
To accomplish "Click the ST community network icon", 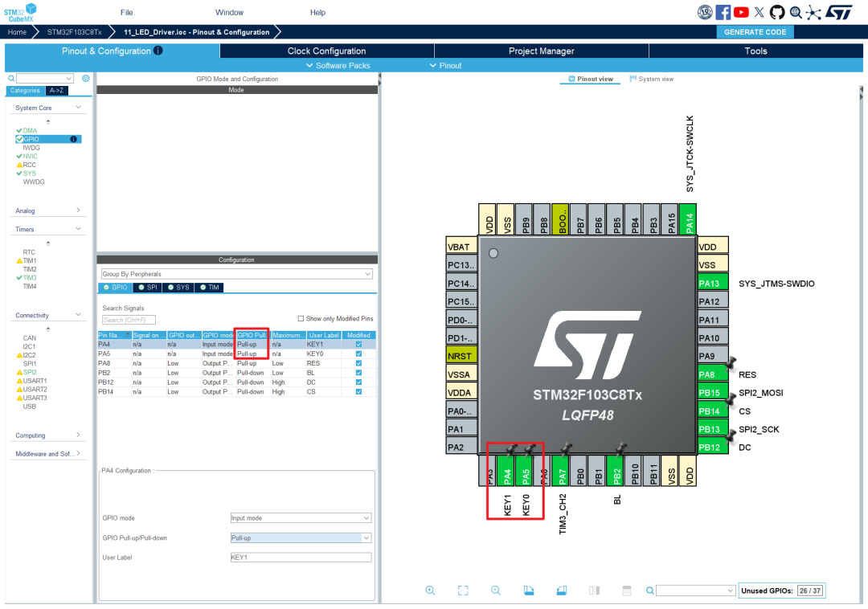I will point(813,12).
